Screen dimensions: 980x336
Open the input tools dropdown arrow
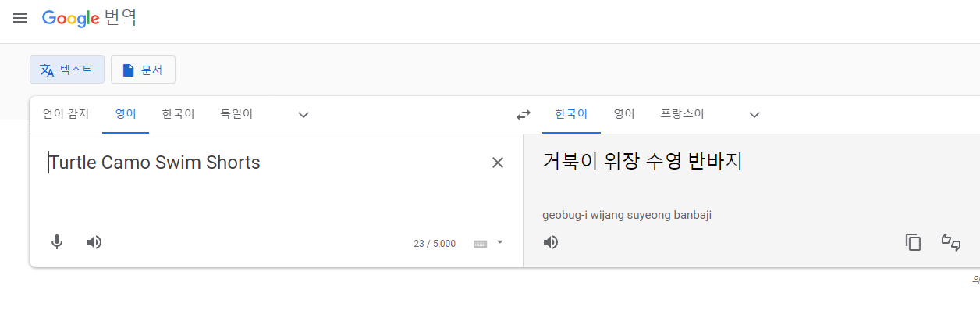[x=500, y=242]
